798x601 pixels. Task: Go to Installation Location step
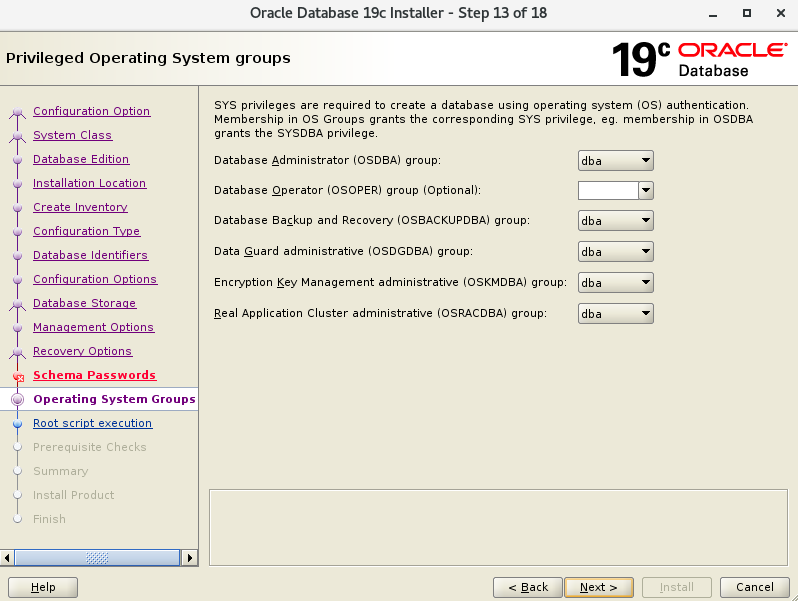[90, 183]
